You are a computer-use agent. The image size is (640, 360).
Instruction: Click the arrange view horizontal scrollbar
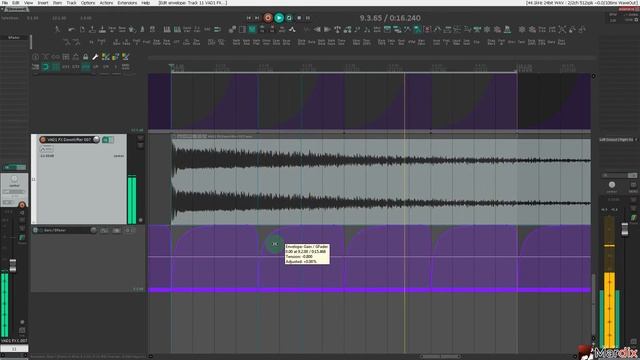point(440,356)
